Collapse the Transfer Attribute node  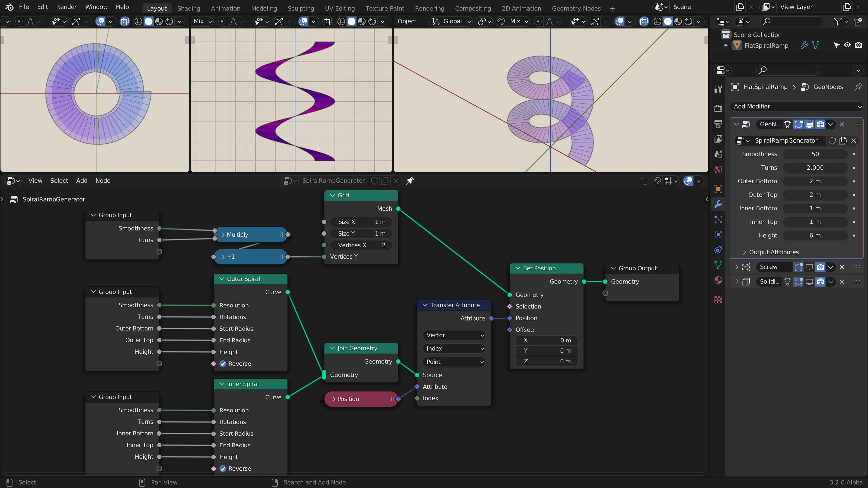(425, 305)
